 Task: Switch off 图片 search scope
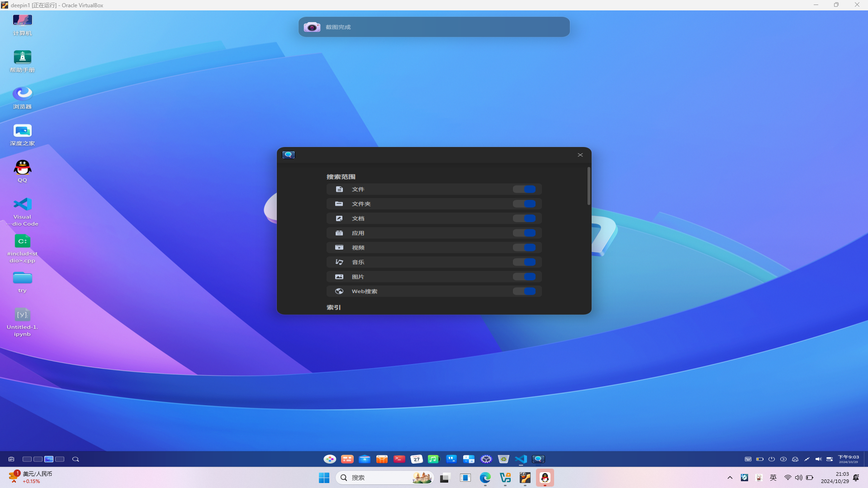[x=524, y=277]
